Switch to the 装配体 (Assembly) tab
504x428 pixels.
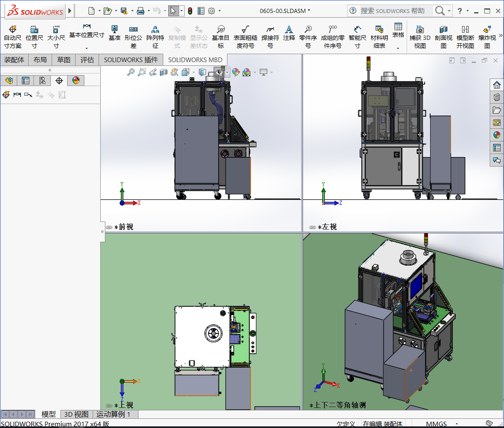[x=14, y=60]
